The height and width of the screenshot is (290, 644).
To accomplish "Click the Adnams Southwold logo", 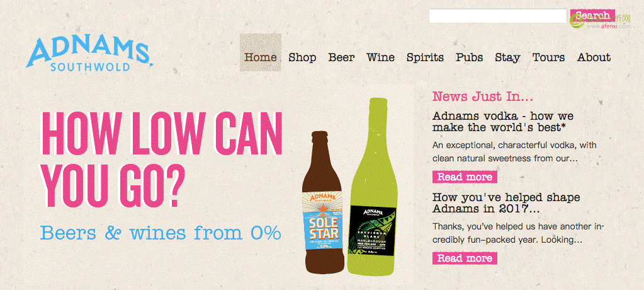I will coord(89,54).
